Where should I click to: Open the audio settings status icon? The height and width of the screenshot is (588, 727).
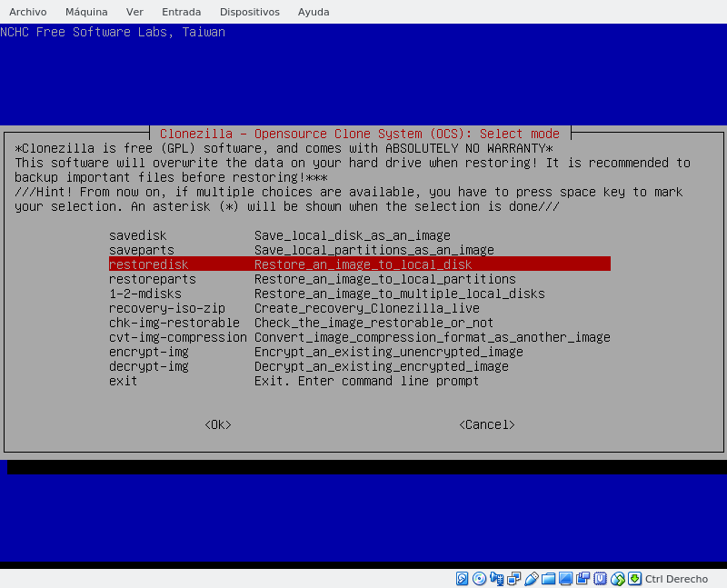click(x=496, y=578)
